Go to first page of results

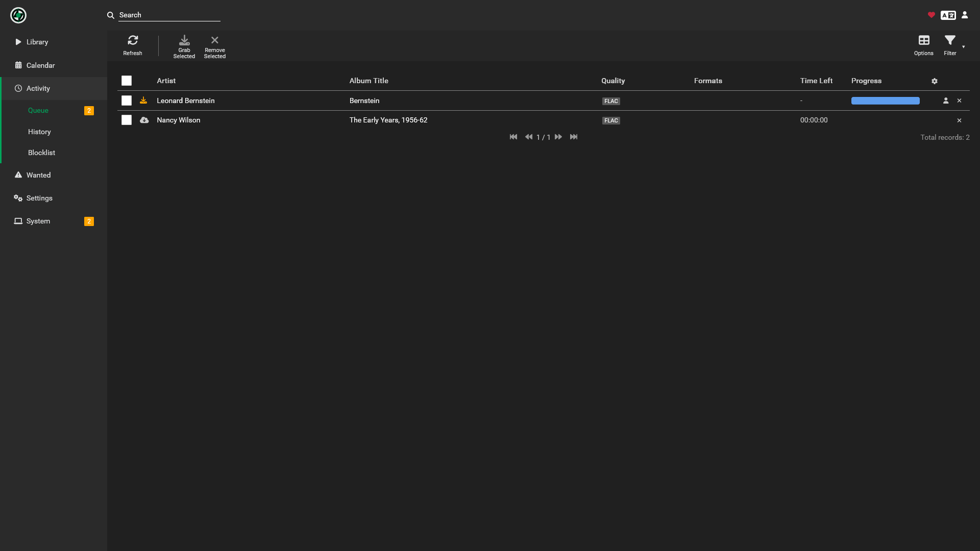pos(513,137)
